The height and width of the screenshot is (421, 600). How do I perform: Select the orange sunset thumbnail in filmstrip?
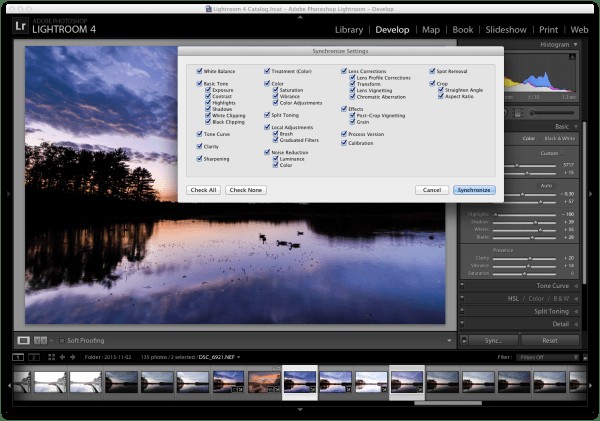tap(264, 382)
